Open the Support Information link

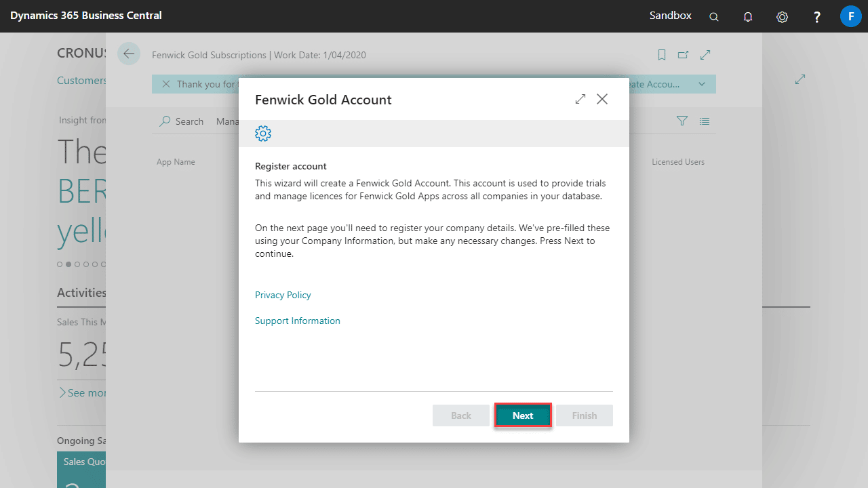(x=297, y=321)
